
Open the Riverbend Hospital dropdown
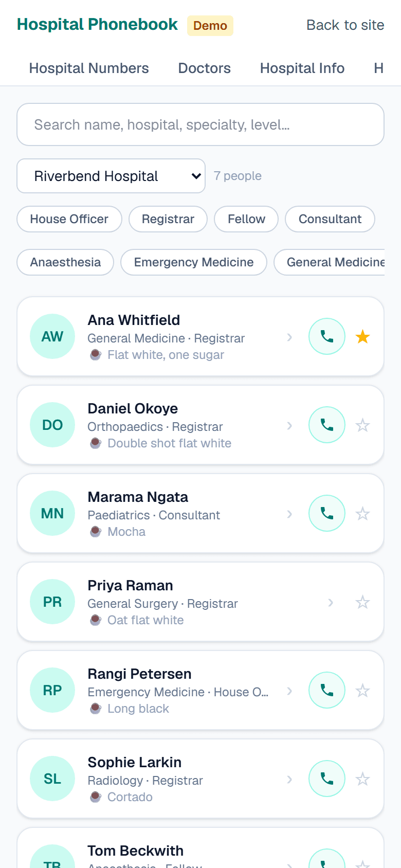pyautogui.click(x=111, y=176)
